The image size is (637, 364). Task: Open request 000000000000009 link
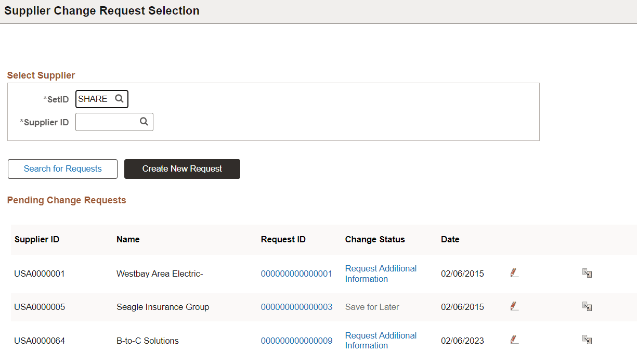[x=296, y=340]
